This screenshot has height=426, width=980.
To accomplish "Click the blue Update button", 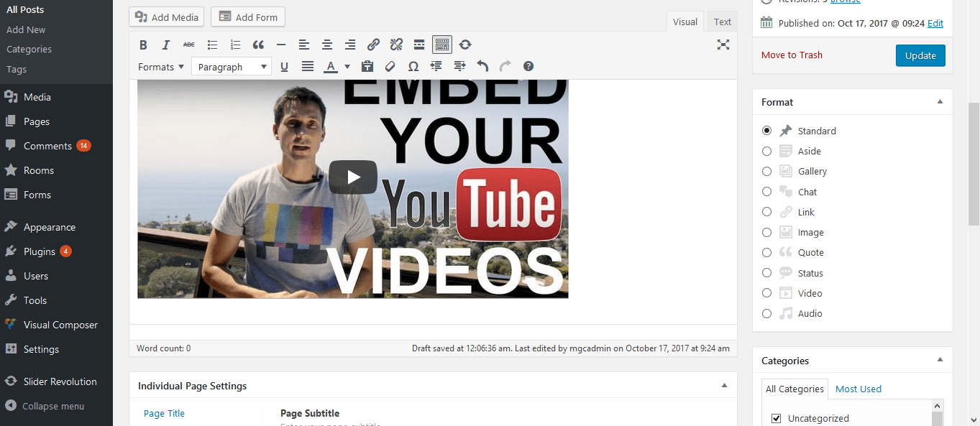I will 920,55.
